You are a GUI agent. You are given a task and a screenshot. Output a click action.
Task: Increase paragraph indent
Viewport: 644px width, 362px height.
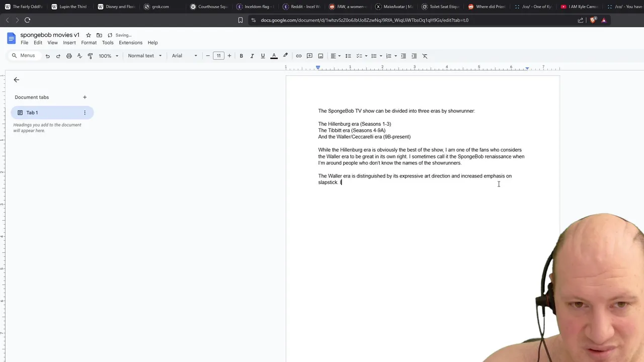coord(414,56)
